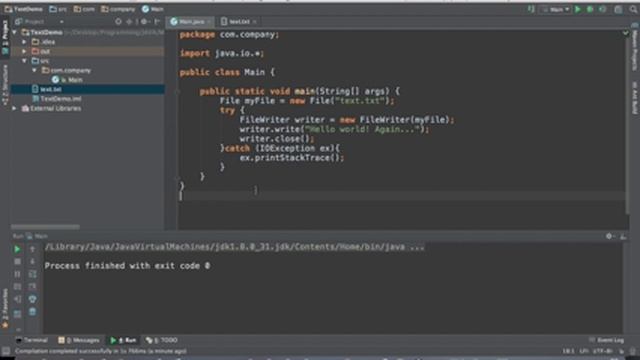Collapse the TextDemo project root node

pos(15,32)
